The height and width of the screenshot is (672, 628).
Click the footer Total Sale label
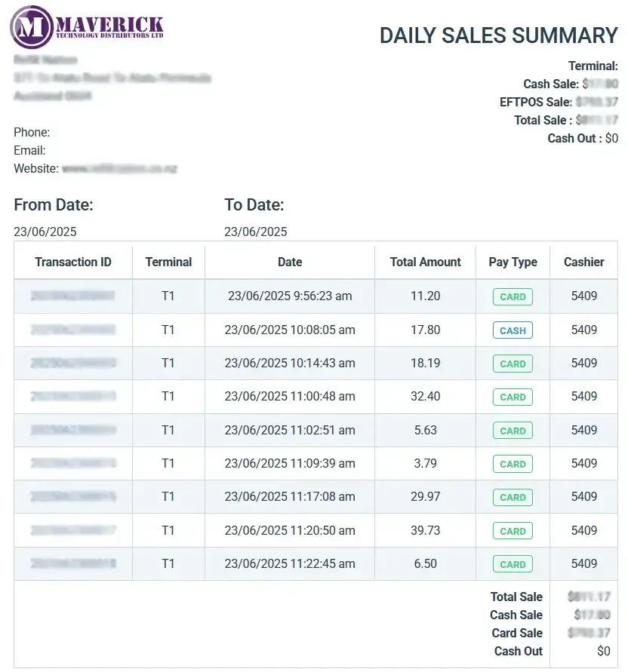pos(516,597)
